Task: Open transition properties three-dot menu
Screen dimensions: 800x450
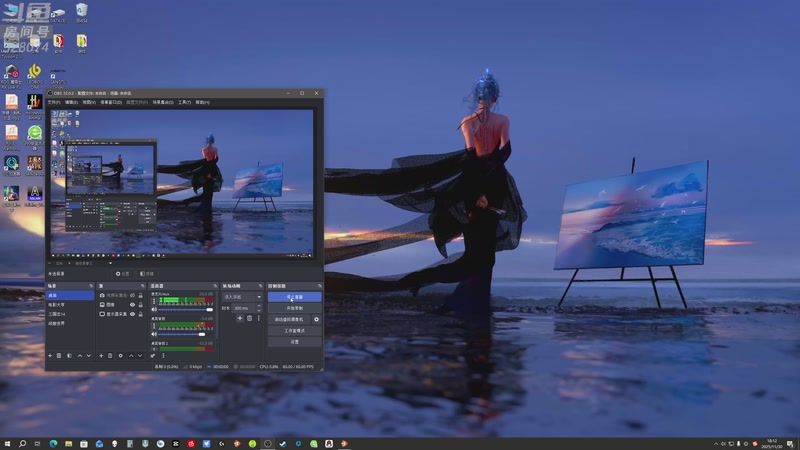Action: (259, 318)
